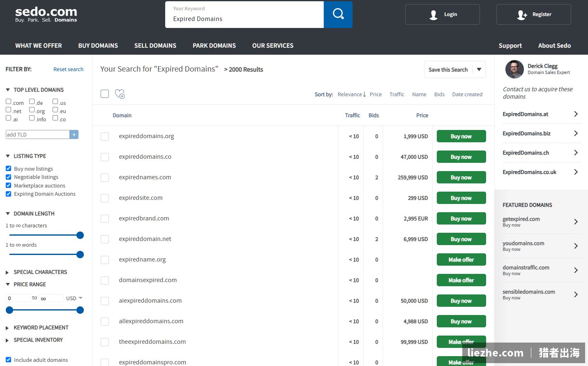Click the blue search magnifier button
Screen dimensions: 588x366
pyautogui.click(x=338, y=14)
